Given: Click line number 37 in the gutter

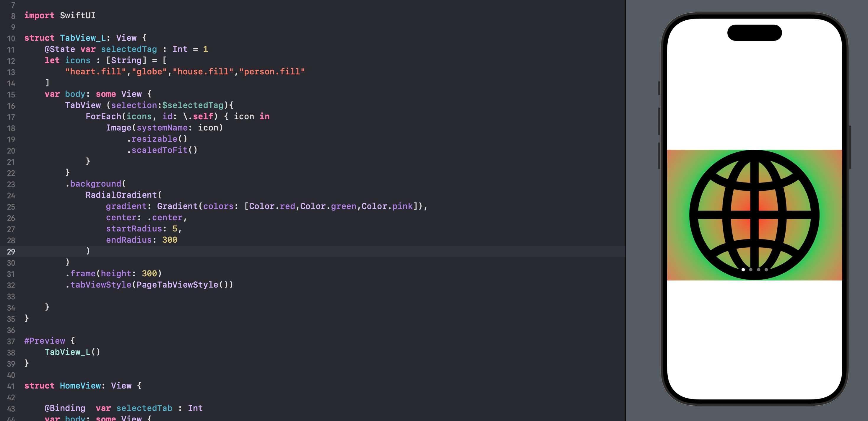Looking at the screenshot, I should coord(11,342).
